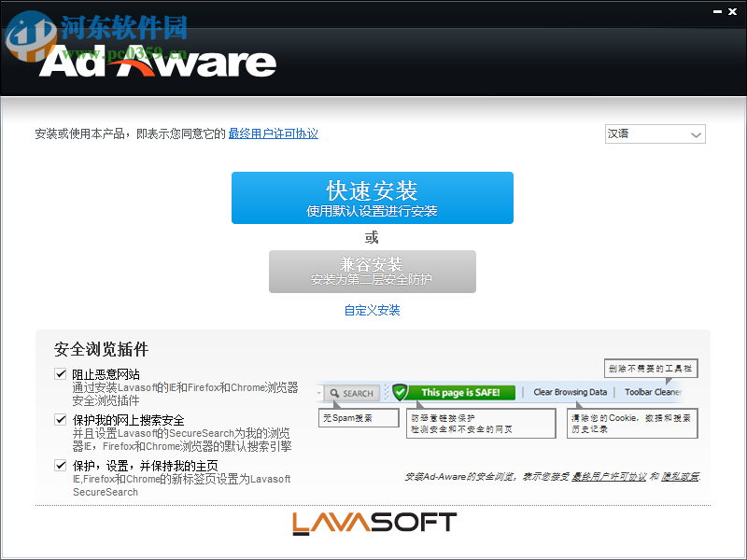
Task: Open the 最终用户许可协议 link at top
Action: [275, 133]
